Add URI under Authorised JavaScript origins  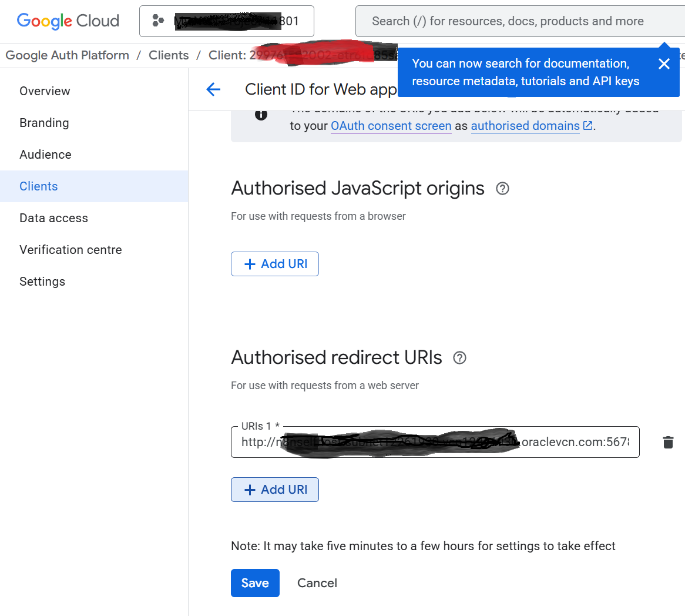[x=275, y=264]
